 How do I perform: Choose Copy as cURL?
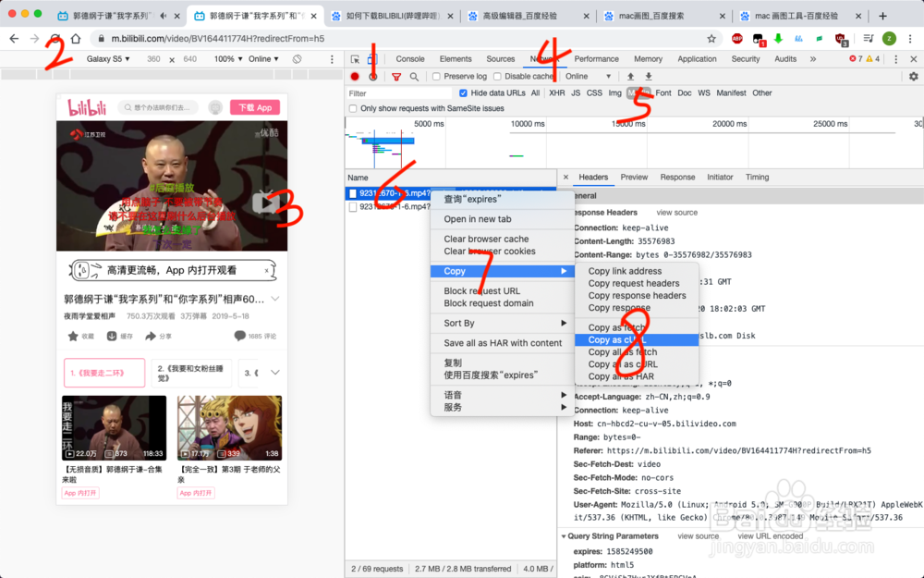[637, 339]
